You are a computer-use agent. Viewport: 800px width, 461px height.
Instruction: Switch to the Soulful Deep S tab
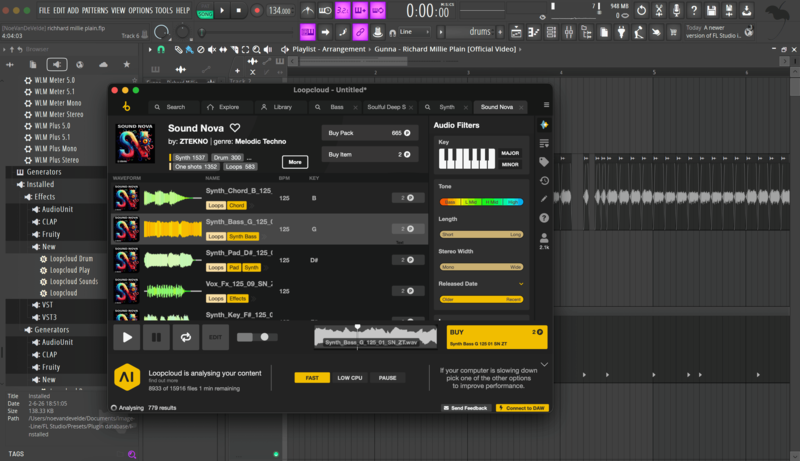point(386,107)
